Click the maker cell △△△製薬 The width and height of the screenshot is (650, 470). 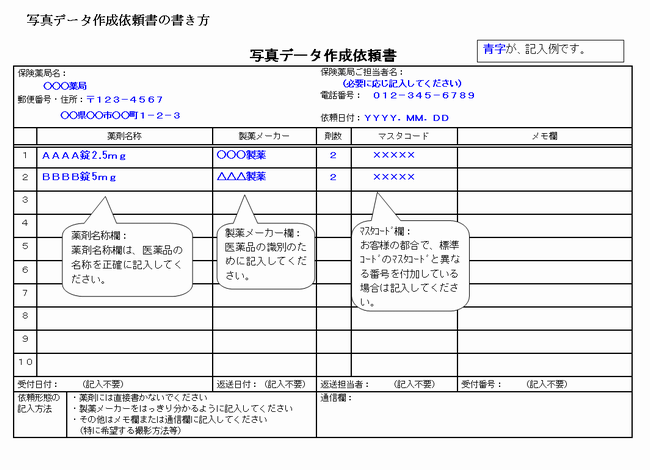(x=241, y=177)
